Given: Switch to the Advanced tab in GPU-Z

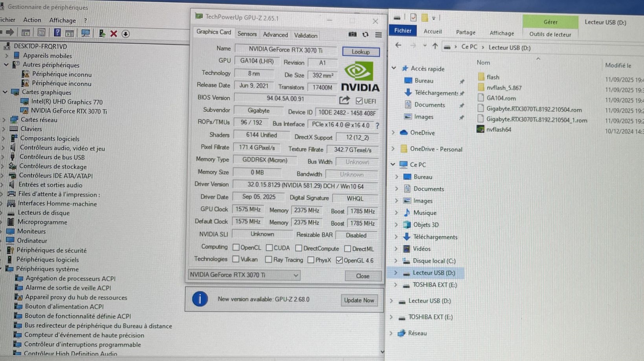Looking at the screenshot, I should coord(275,35).
